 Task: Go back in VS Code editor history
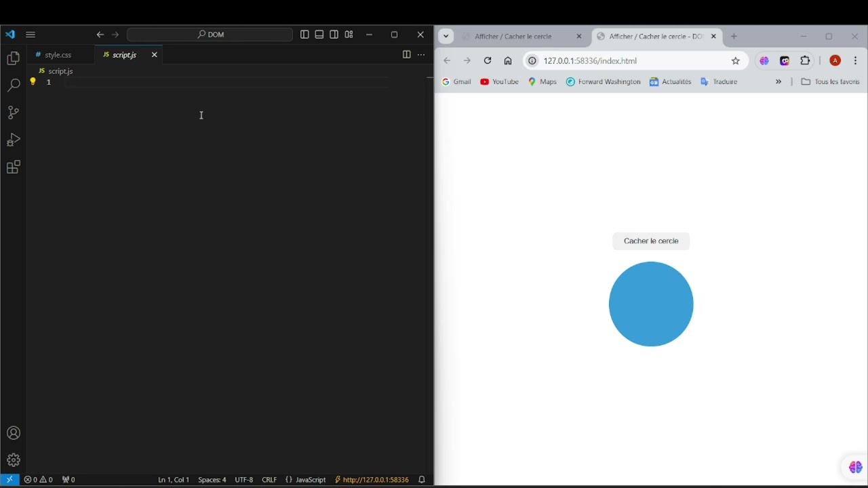[x=100, y=35]
